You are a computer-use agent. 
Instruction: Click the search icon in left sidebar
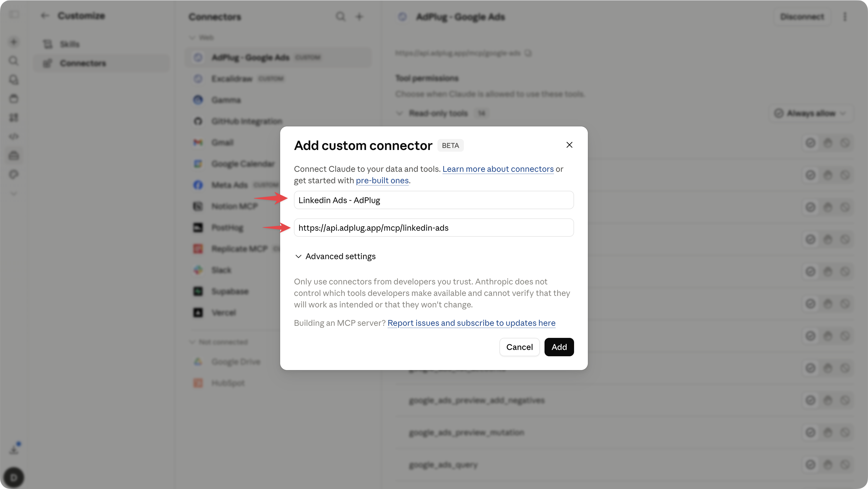(14, 61)
